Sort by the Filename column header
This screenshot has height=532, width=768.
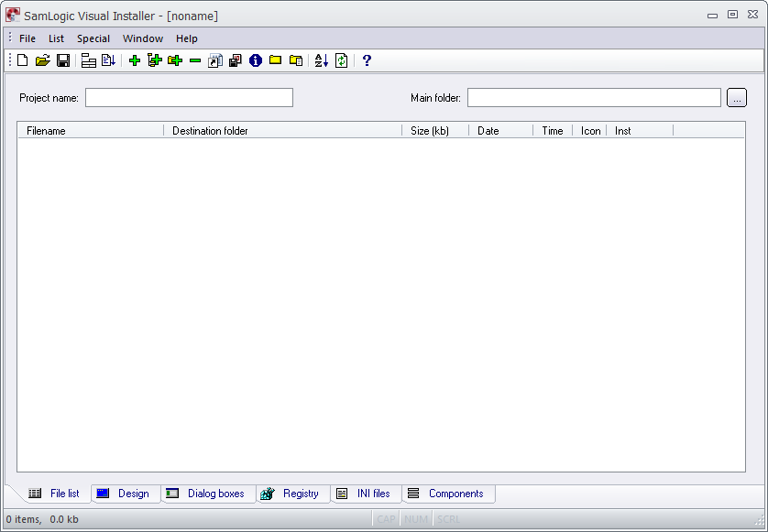click(91, 131)
